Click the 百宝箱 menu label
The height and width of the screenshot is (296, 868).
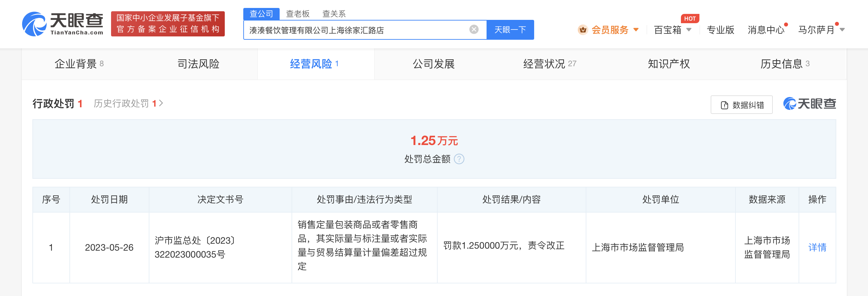point(667,30)
